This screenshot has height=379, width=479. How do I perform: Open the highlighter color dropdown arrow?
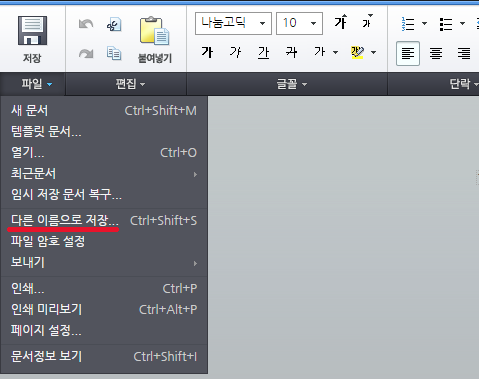(374, 52)
